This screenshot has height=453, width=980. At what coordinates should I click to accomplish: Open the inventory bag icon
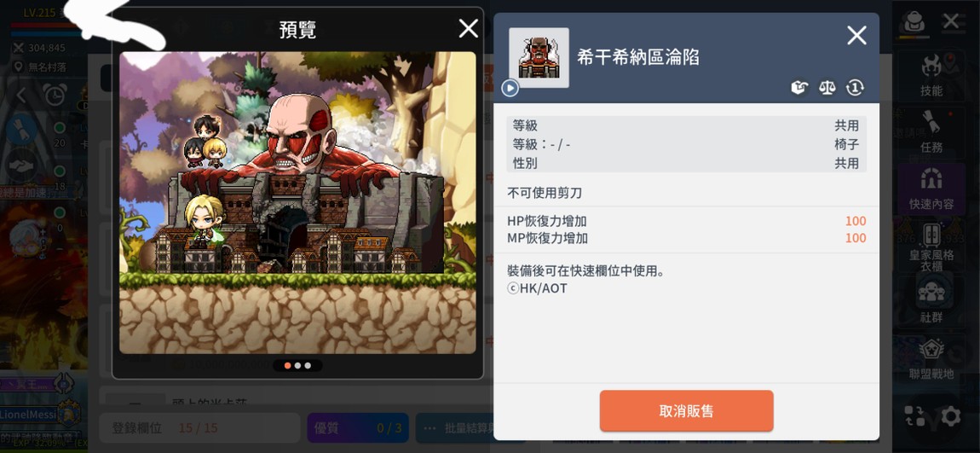click(x=914, y=22)
